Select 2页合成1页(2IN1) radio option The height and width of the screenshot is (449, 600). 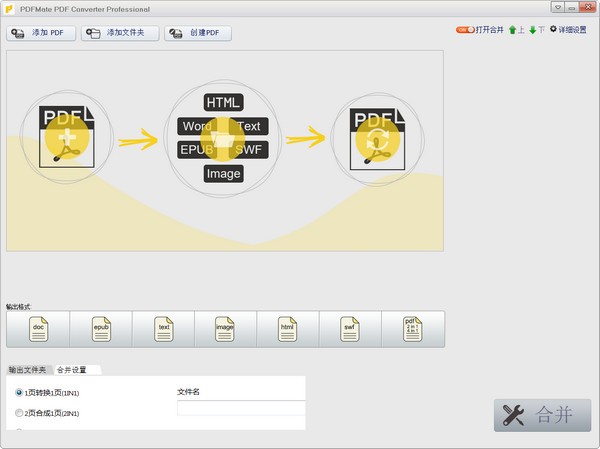tap(19, 413)
